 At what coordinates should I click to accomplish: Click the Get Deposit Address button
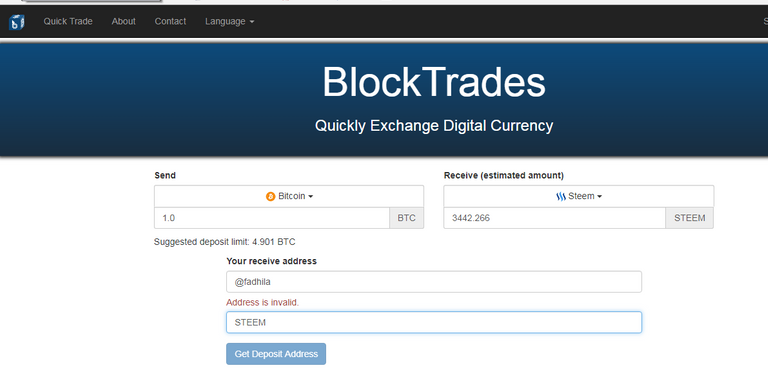[x=276, y=354]
